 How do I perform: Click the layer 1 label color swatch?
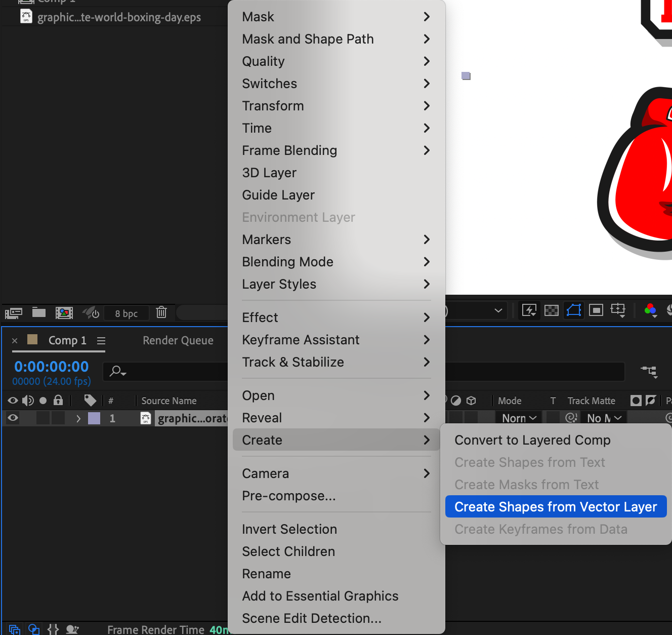(94, 418)
